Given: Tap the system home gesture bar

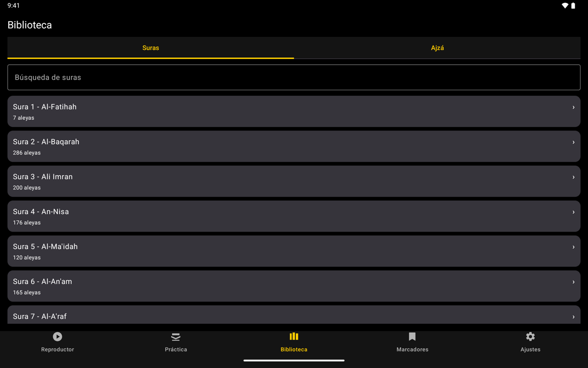Looking at the screenshot, I should pos(294,361).
